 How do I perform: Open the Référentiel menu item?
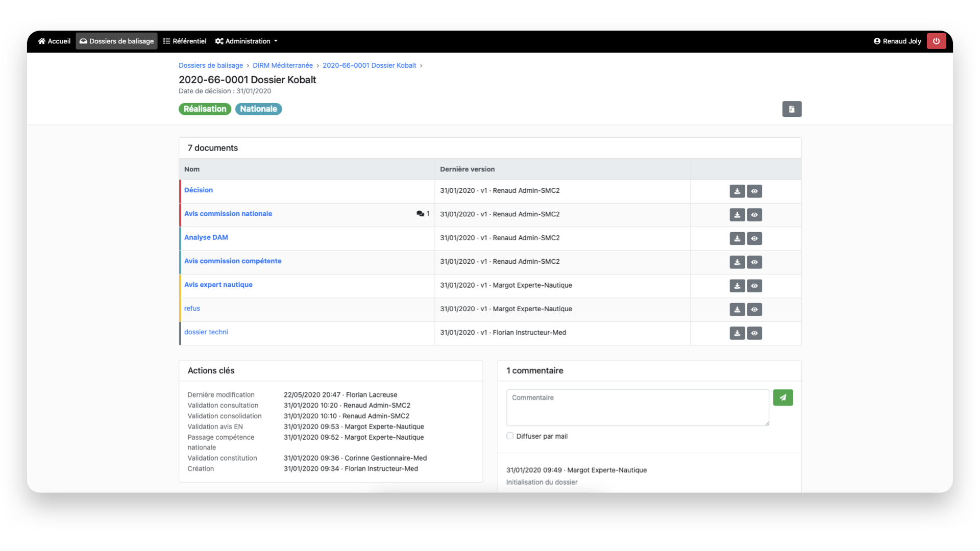[x=185, y=41]
